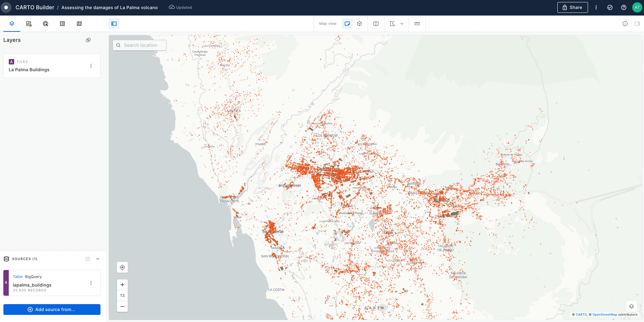This screenshot has width=644, height=322.
Task: Activate the measure distance ruler tool
Action: coord(417,23)
